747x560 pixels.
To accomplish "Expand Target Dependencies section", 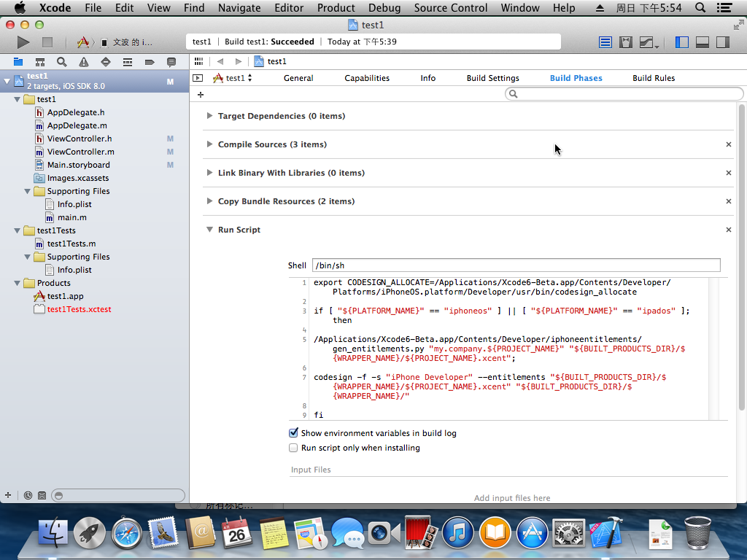I will click(209, 116).
